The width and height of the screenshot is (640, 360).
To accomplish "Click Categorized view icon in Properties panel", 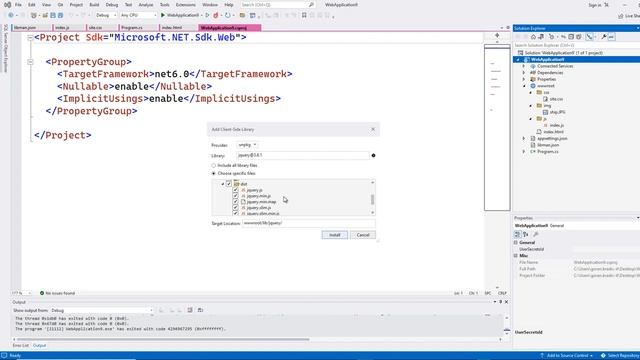I will point(517,234).
